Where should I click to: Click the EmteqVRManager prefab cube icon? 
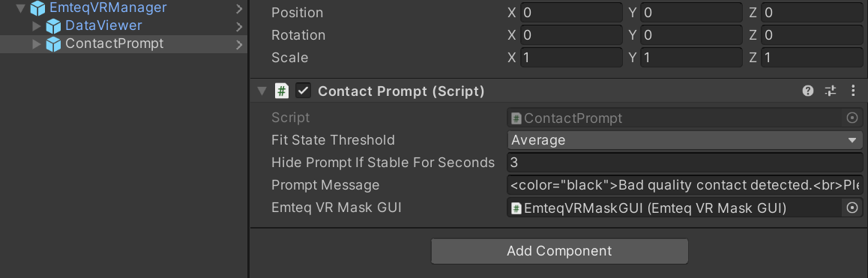click(37, 8)
